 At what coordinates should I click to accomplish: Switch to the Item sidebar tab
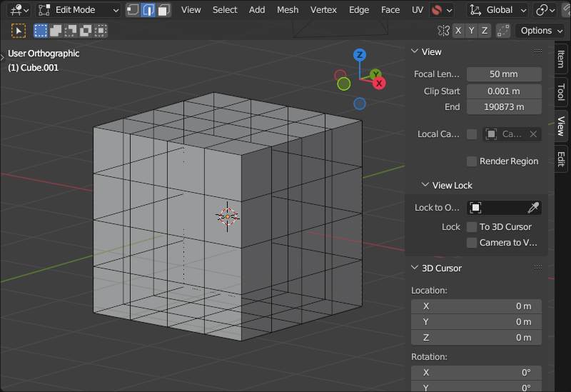(x=561, y=59)
